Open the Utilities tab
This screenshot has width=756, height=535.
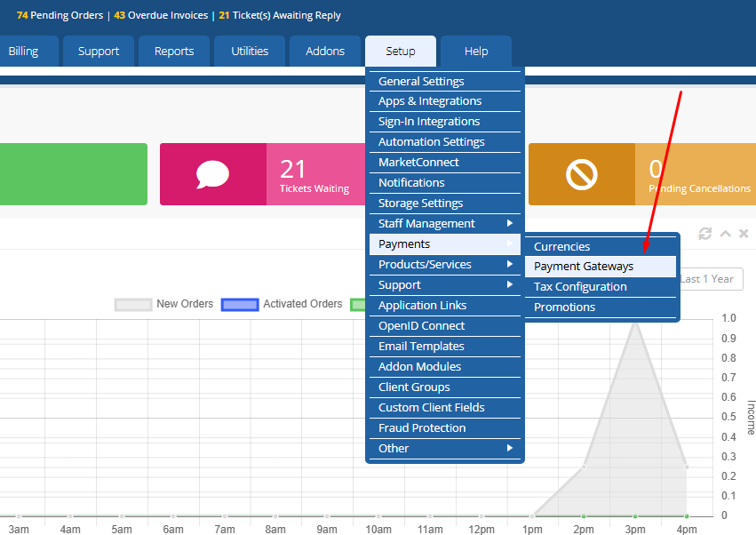[250, 52]
